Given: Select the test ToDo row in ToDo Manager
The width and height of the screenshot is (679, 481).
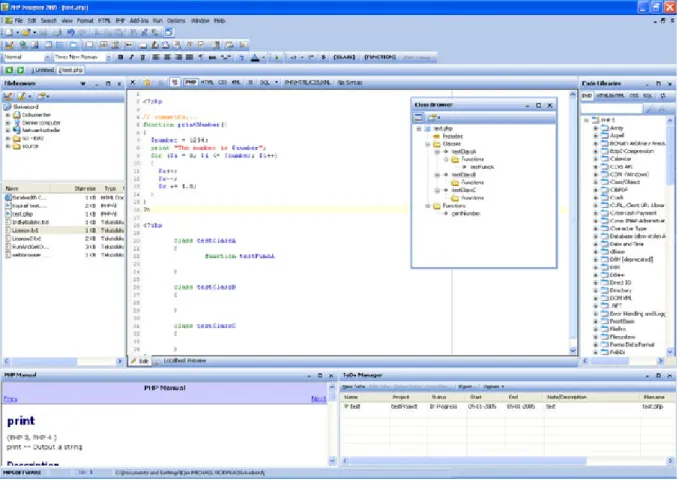Looking at the screenshot, I should pos(508,407).
